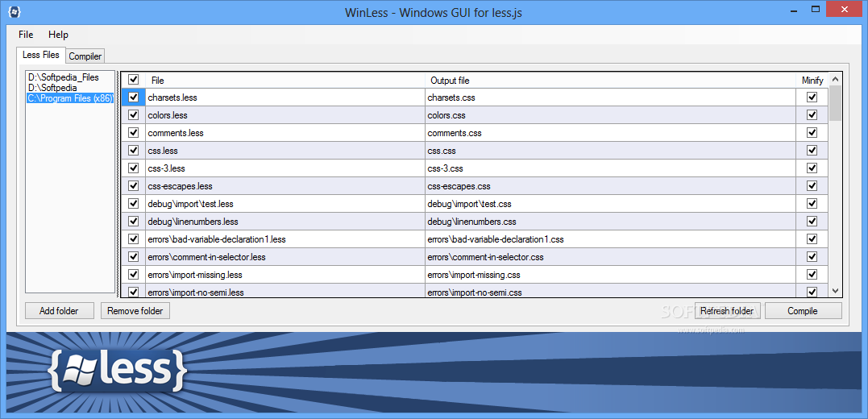Click the scrollbar down arrow in file table
This screenshot has width=868, height=419.
click(835, 291)
